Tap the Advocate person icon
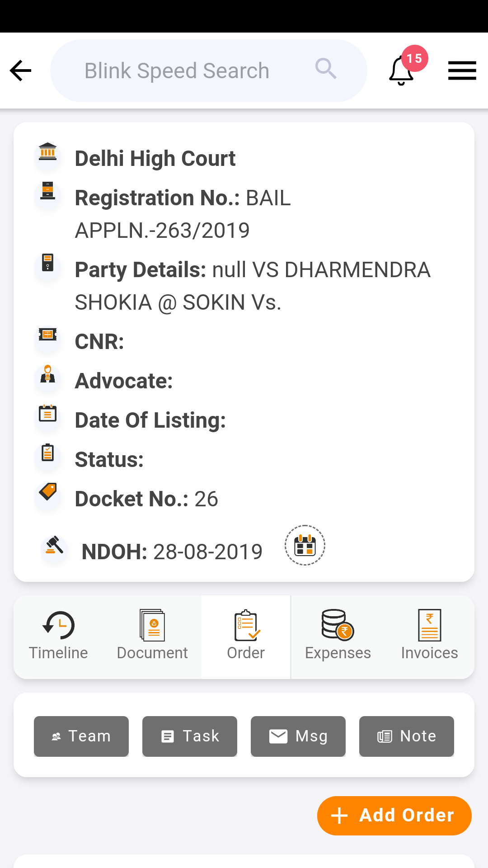Image resolution: width=488 pixels, height=868 pixels. click(47, 374)
